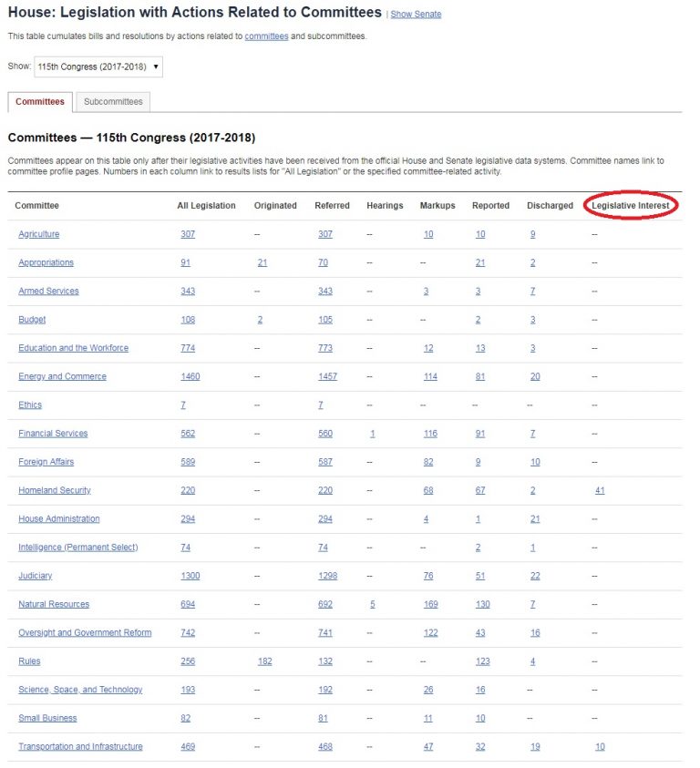View Transportation and Infrastructure 10 Legislative Interest

[x=600, y=746]
